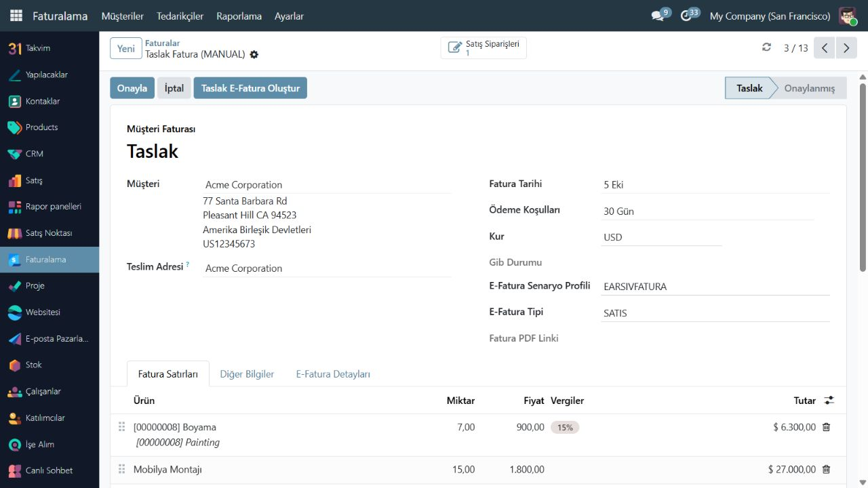
Task: Open the Ödeme Koşulları dropdown field
Action: (x=707, y=211)
